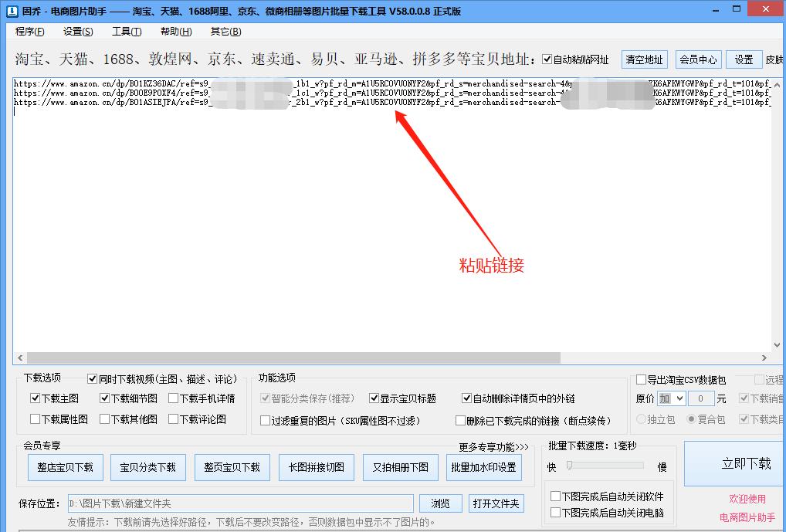786x532 pixels.
Task: Open the 帮助(H) menu
Action: 174,31
